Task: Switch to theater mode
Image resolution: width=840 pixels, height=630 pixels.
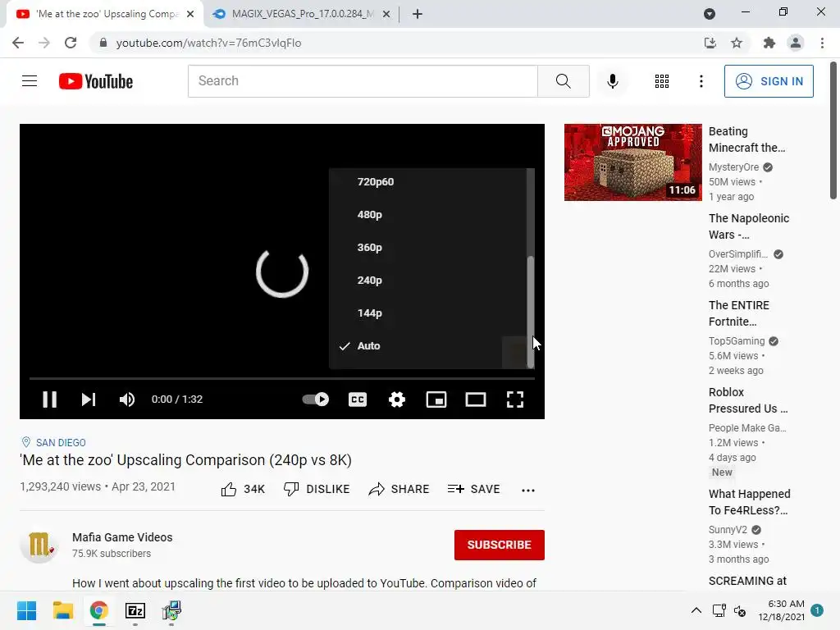Action: click(x=475, y=399)
